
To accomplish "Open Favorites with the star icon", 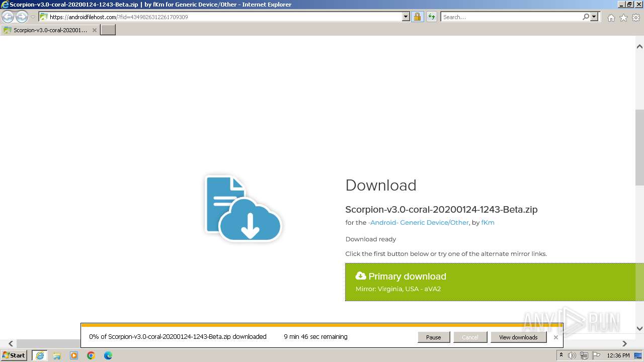I will pos(623,18).
